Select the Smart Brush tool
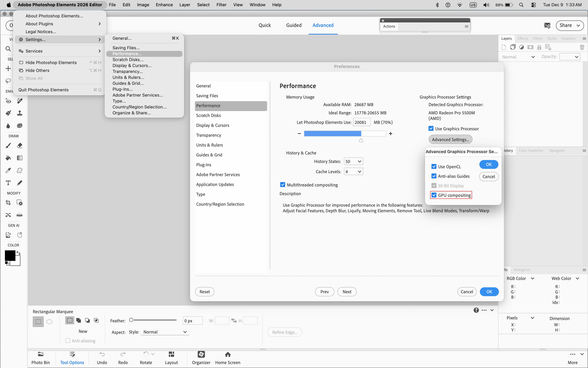 click(x=8, y=113)
